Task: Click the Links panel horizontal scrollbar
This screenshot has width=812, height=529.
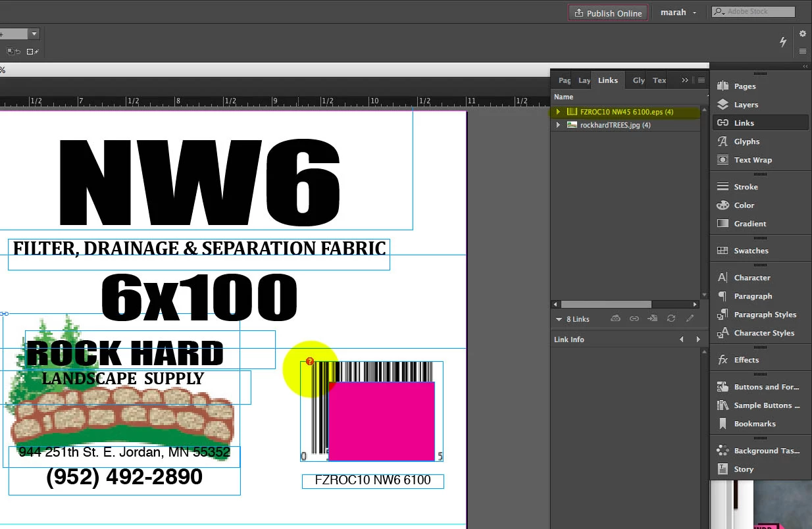Action: 605,305
